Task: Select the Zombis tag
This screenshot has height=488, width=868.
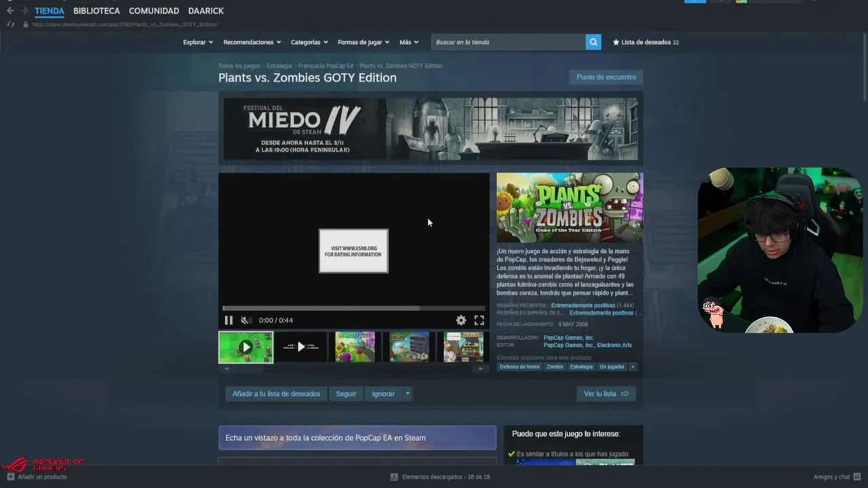Action: pyautogui.click(x=555, y=367)
